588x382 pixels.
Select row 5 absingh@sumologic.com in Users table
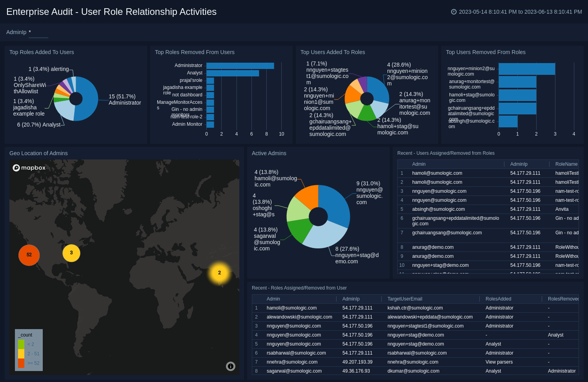[x=438, y=209]
